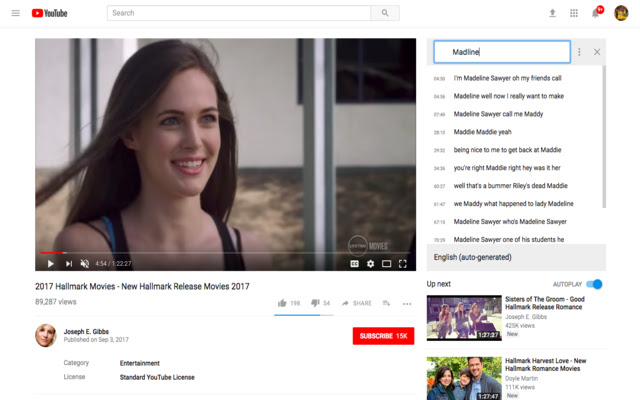Close the transcript panel
Viewport: 640px width, 400px height.
click(597, 52)
